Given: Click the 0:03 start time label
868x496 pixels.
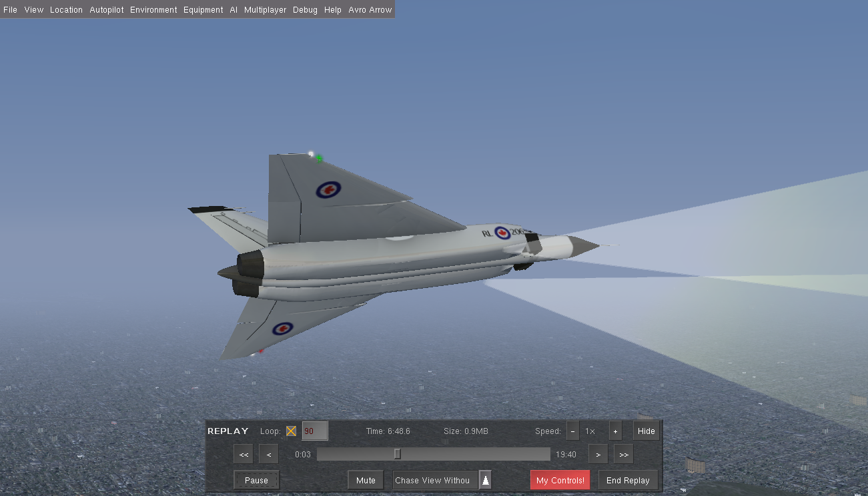Looking at the screenshot, I should click(303, 455).
